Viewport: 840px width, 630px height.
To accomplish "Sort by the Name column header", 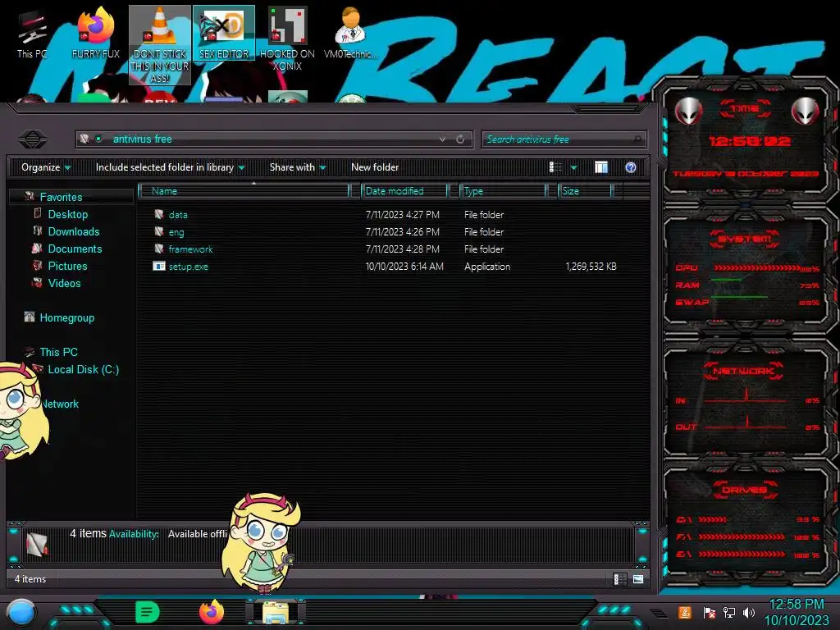I will tap(244, 190).
